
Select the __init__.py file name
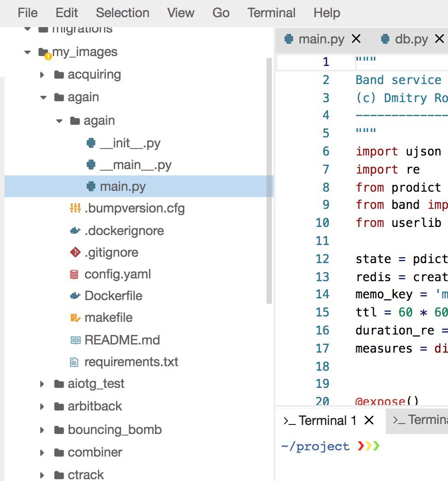tap(130, 143)
